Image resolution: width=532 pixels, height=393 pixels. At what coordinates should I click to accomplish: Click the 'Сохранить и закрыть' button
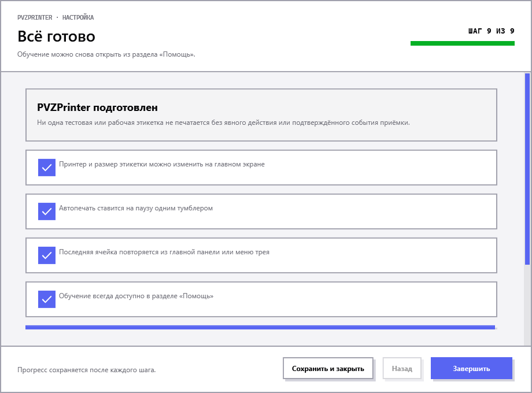(328, 368)
